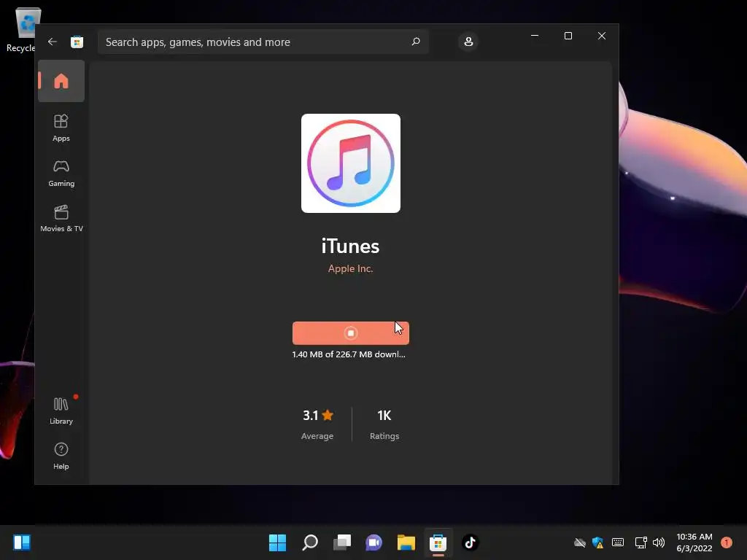The image size is (747, 560).
Task: Open TikTok from taskbar
Action: (471, 542)
